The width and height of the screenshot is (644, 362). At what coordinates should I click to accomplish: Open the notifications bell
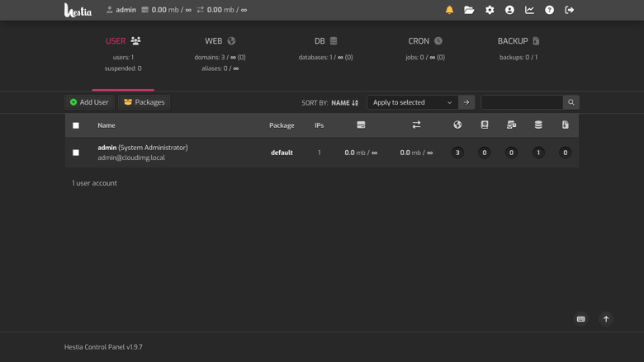coord(449,10)
